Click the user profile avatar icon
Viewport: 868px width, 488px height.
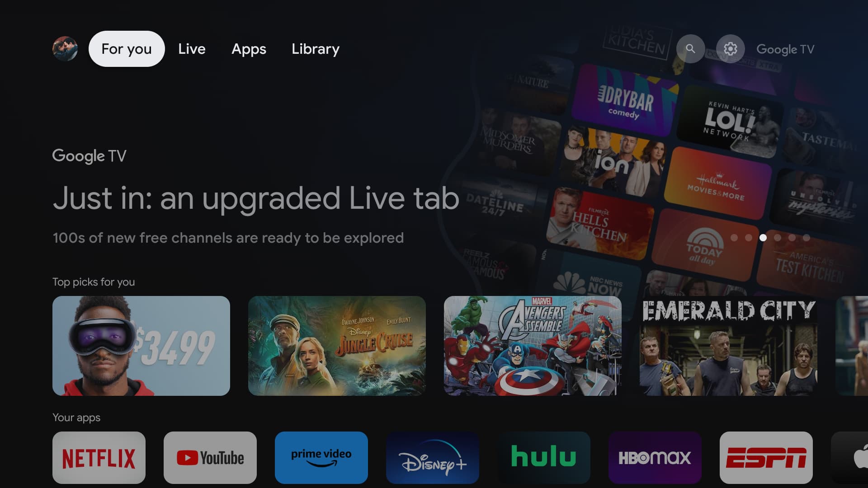click(x=65, y=48)
